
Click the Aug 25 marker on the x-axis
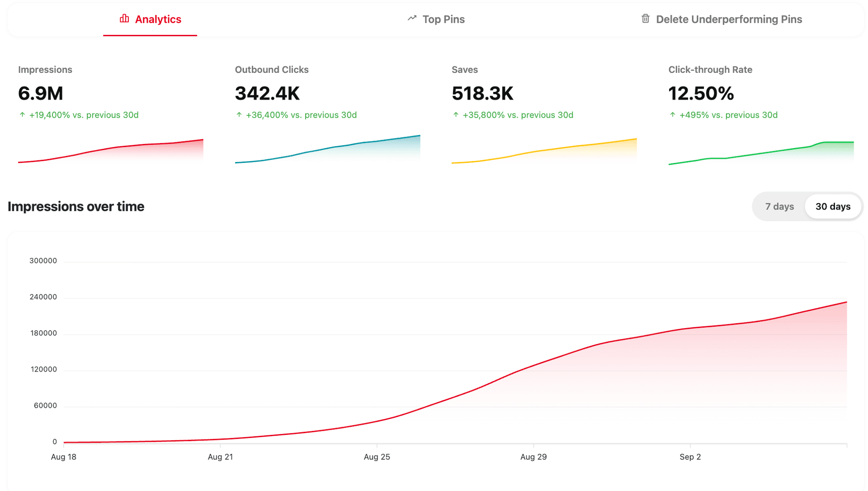click(377, 457)
